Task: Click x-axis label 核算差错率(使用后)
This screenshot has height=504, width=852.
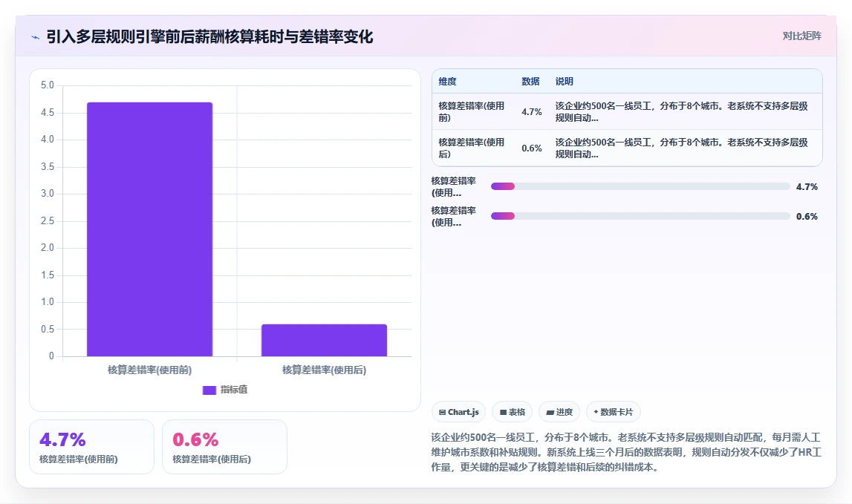Action: 324,370
